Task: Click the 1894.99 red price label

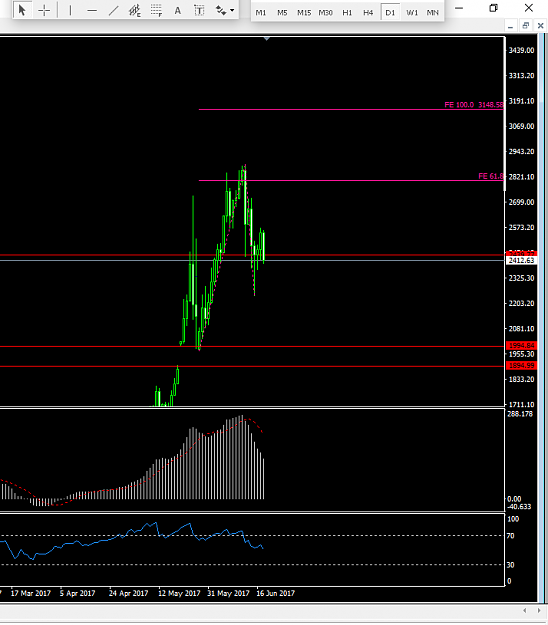Action: click(x=522, y=366)
